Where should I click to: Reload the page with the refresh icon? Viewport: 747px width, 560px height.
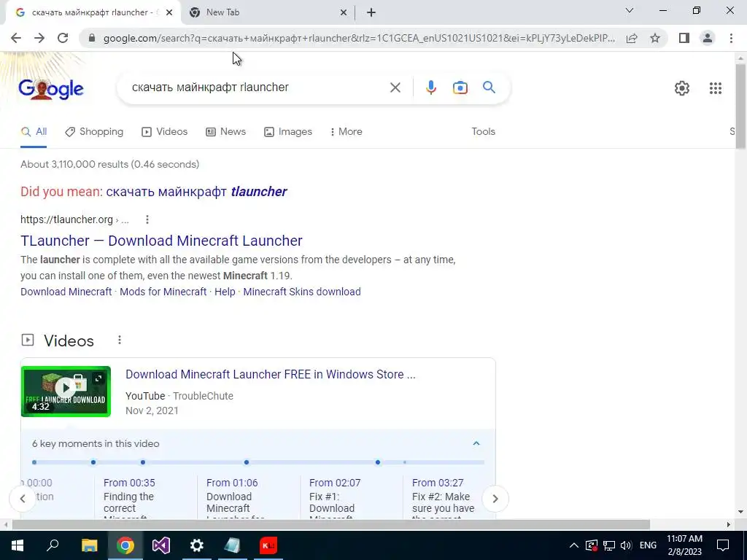pyautogui.click(x=63, y=38)
